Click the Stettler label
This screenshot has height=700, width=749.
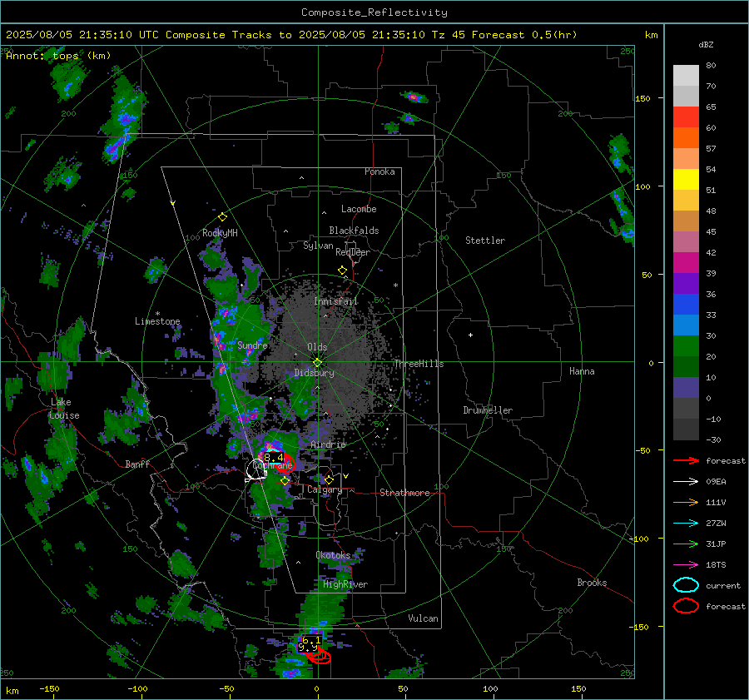point(485,241)
